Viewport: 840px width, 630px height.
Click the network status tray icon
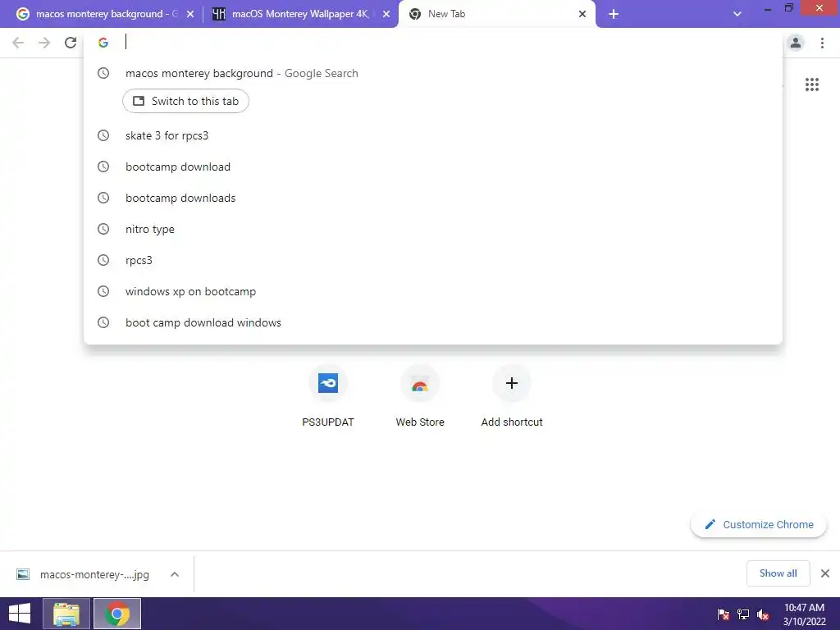(x=743, y=614)
